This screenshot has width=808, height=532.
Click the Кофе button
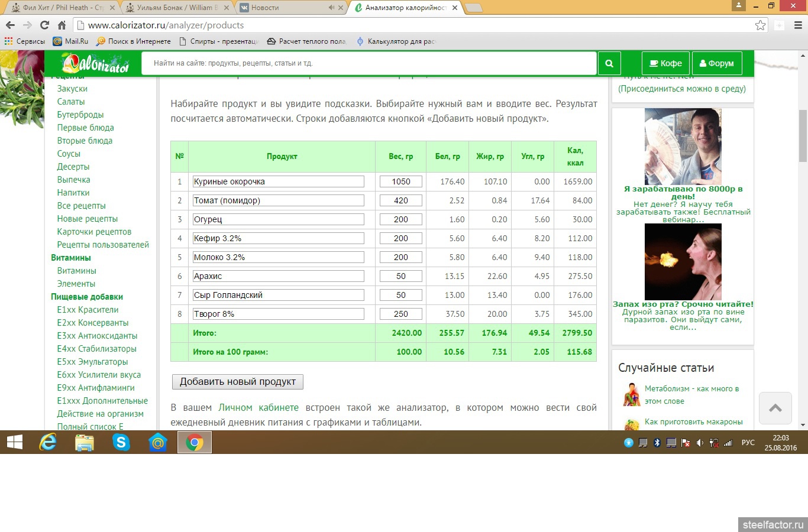pos(665,63)
